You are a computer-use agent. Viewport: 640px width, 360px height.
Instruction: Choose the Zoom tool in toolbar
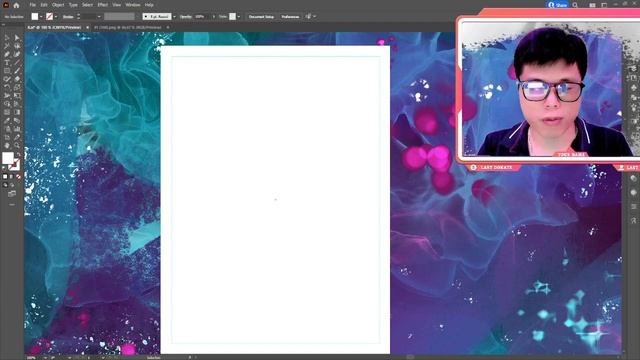(17, 145)
